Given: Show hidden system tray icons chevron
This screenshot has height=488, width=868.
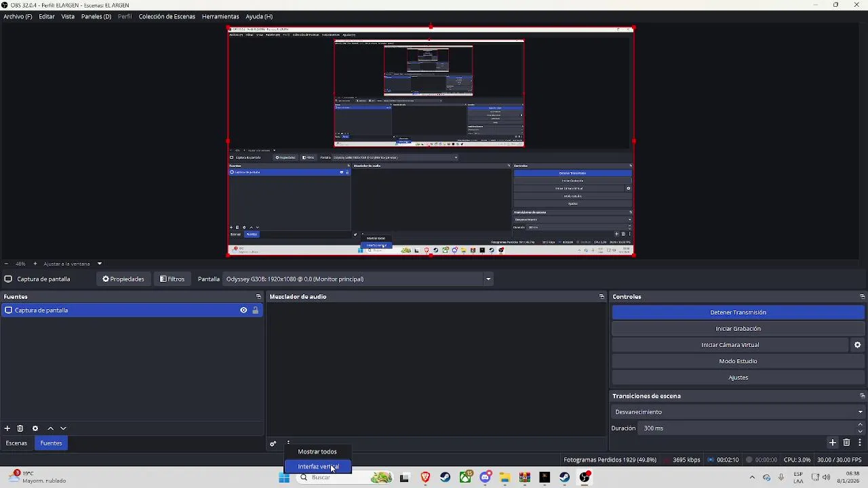Looking at the screenshot, I should (x=751, y=478).
